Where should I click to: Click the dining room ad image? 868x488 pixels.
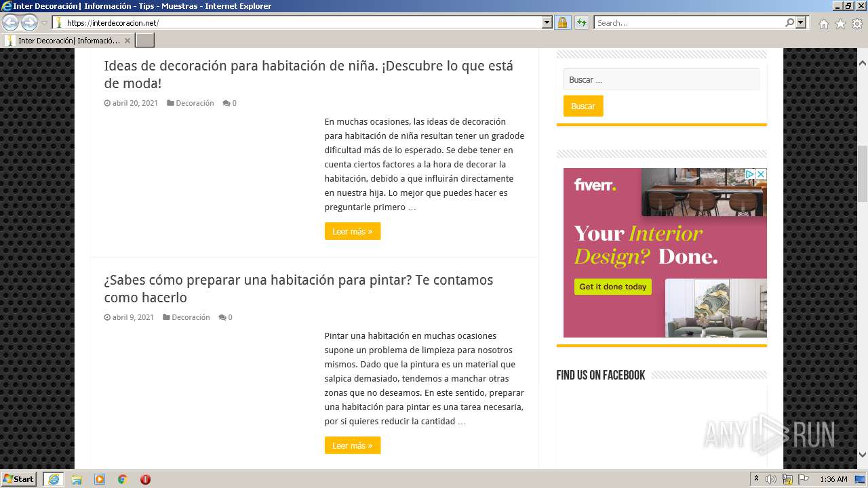point(703,192)
